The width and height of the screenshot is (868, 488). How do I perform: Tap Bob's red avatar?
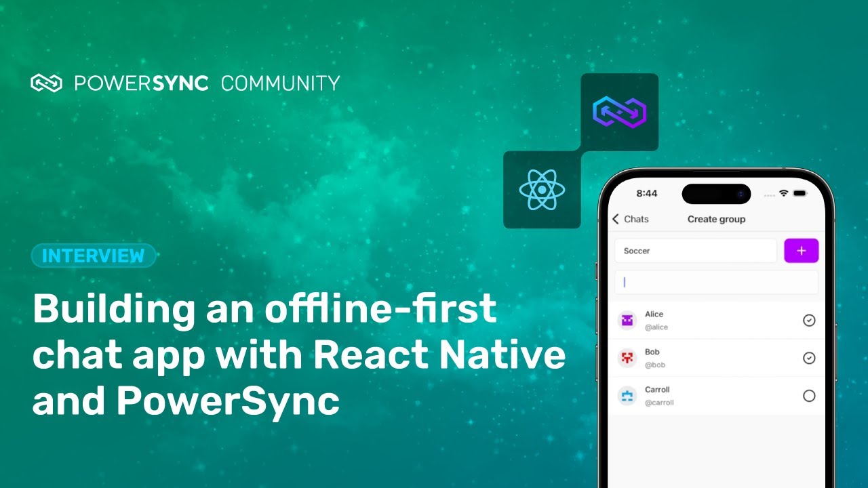tap(627, 358)
